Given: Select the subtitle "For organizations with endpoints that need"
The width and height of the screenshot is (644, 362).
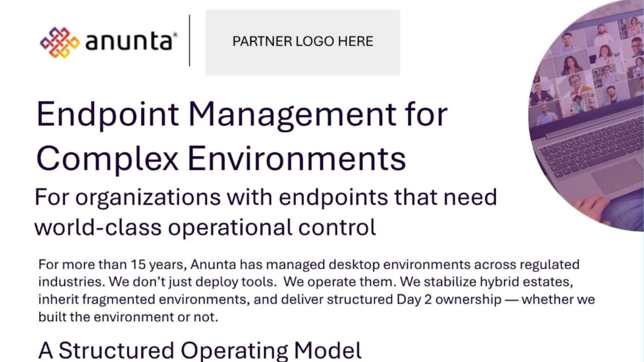Looking at the screenshot, I should pyautogui.click(x=266, y=197).
